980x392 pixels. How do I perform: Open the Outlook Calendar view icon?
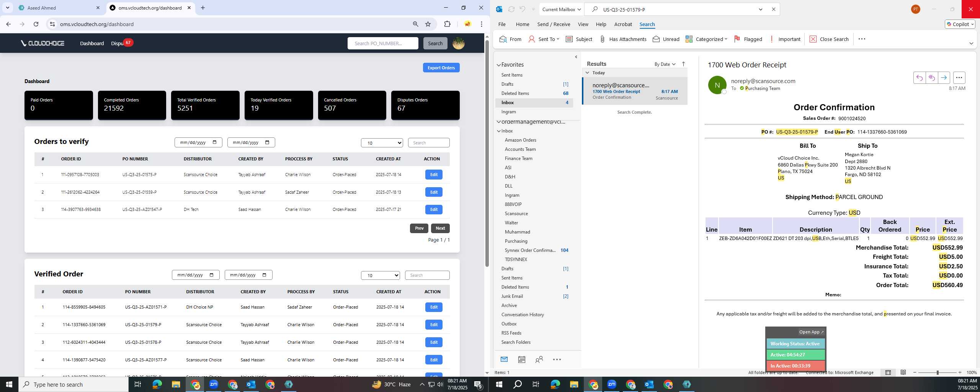521,359
